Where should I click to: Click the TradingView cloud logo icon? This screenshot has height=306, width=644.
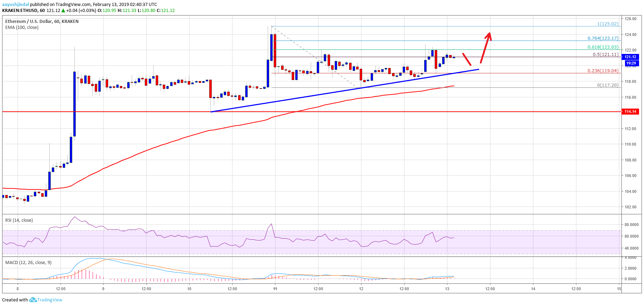[33, 300]
